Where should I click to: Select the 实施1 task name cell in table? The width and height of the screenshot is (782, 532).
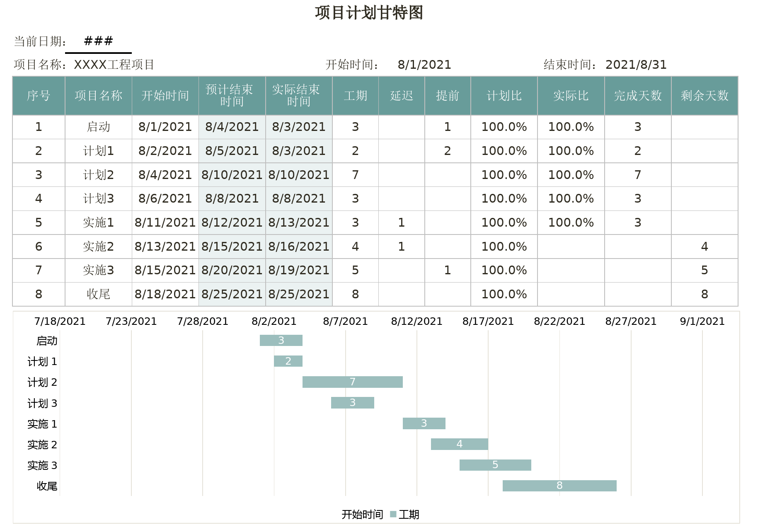click(x=98, y=222)
